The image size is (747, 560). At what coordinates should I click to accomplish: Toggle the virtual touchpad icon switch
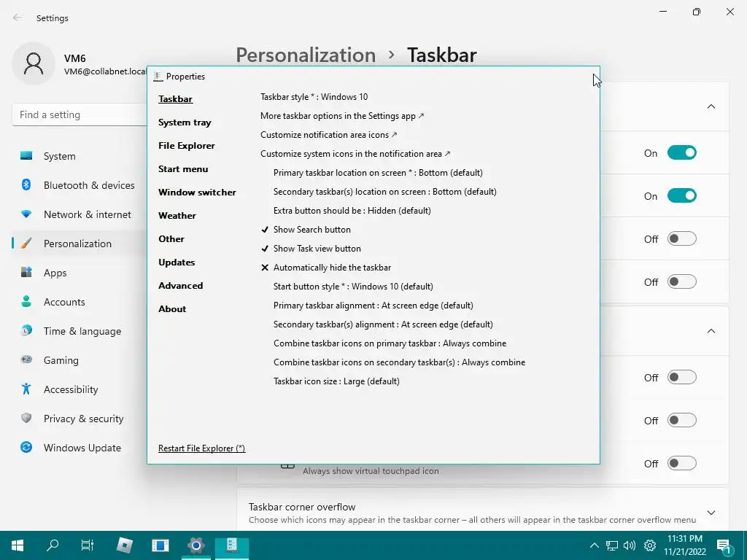682,463
